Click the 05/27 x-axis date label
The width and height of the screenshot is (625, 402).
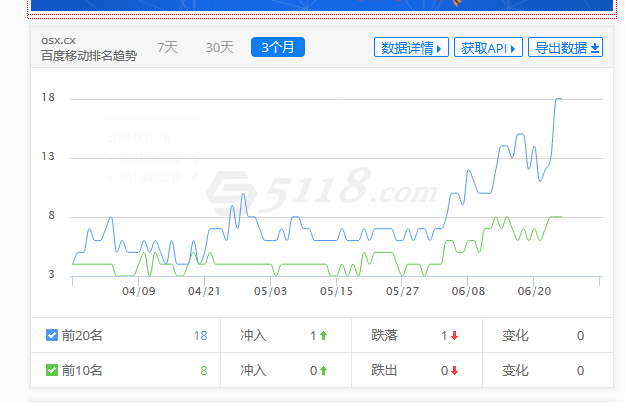pos(402,291)
